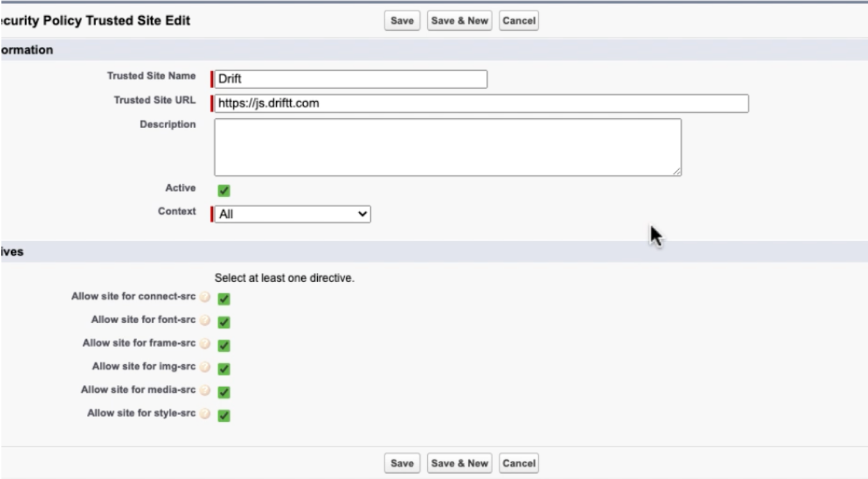Open help icon beside frame-src directive

[205, 344]
